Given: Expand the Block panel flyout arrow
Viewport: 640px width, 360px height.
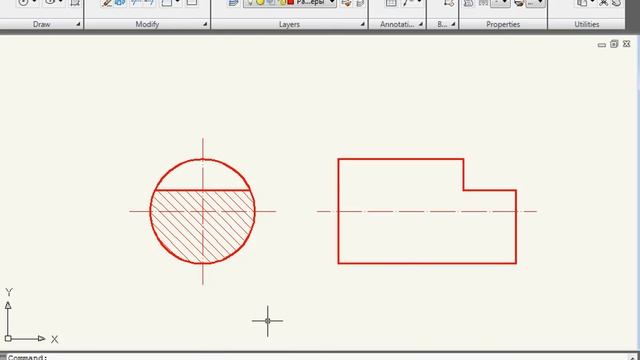Looking at the screenshot, I should pos(453,24).
